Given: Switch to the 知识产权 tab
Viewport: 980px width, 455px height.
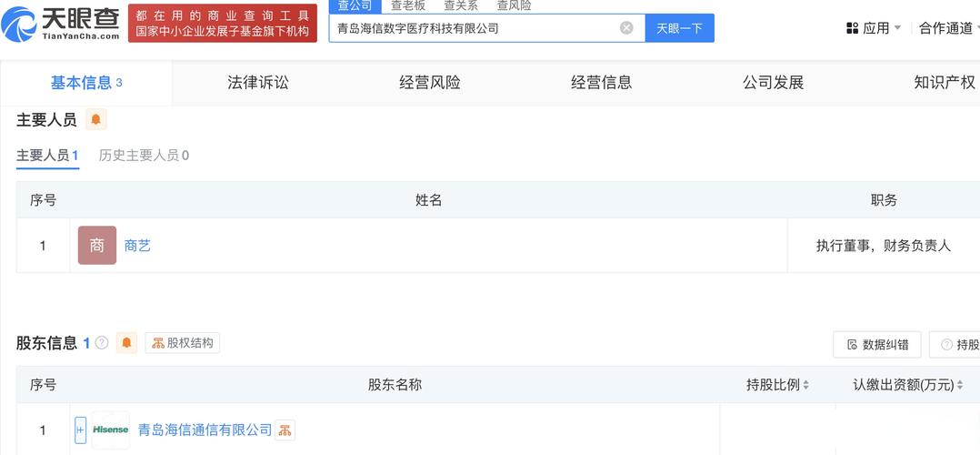Looking at the screenshot, I should coord(945,83).
